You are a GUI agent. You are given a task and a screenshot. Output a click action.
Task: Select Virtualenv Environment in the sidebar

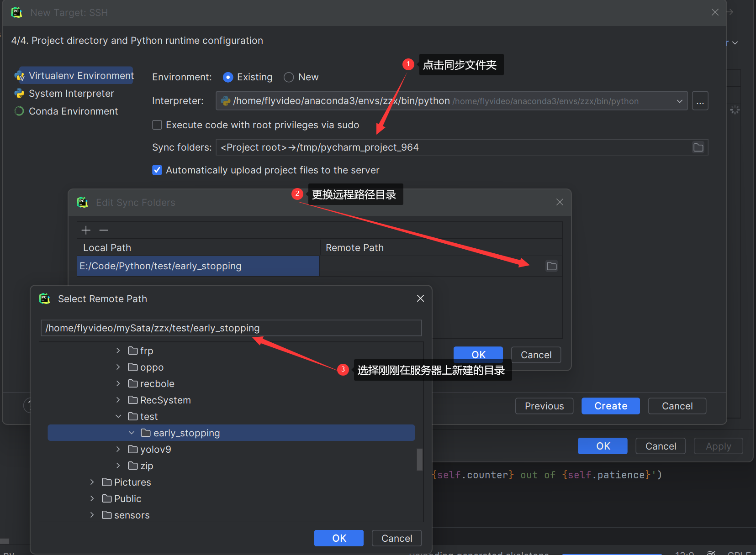coord(81,76)
